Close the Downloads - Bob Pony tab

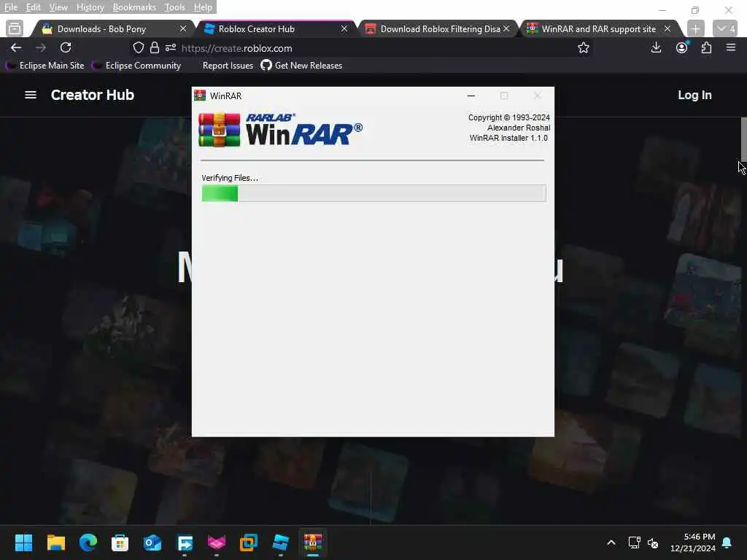click(x=183, y=29)
